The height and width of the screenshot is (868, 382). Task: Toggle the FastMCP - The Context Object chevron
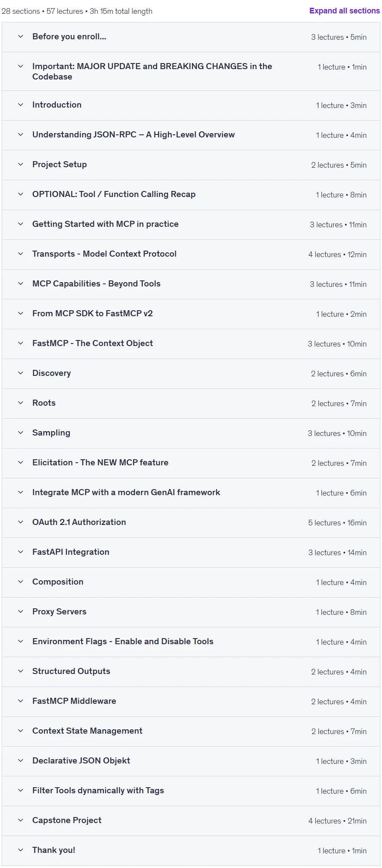pyautogui.click(x=20, y=343)
